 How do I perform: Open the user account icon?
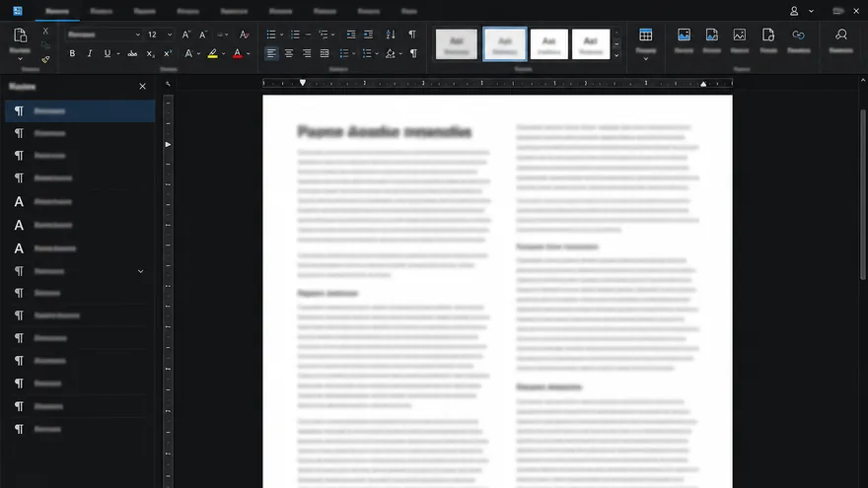point(794,11)
